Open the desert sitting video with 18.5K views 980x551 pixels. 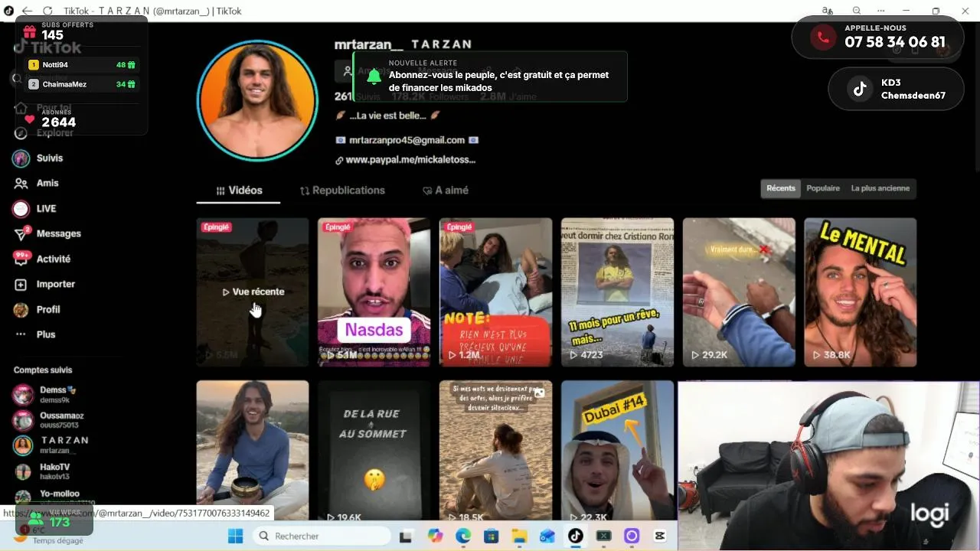tap(495, 452)
